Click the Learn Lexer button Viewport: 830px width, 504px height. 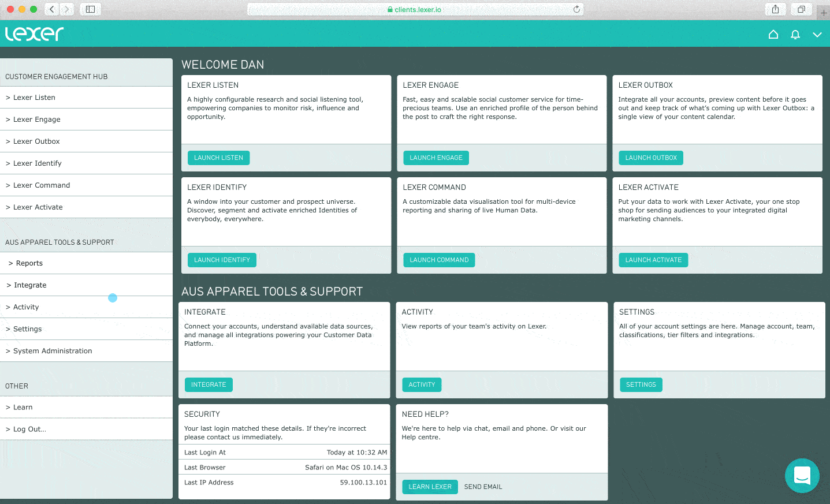[x=430, y=487]
